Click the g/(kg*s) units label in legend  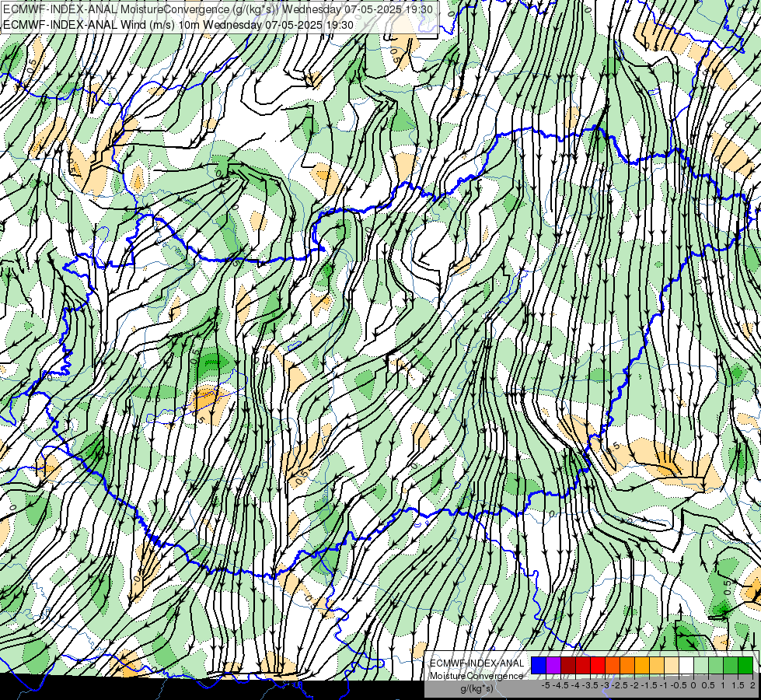pos(476,689)
